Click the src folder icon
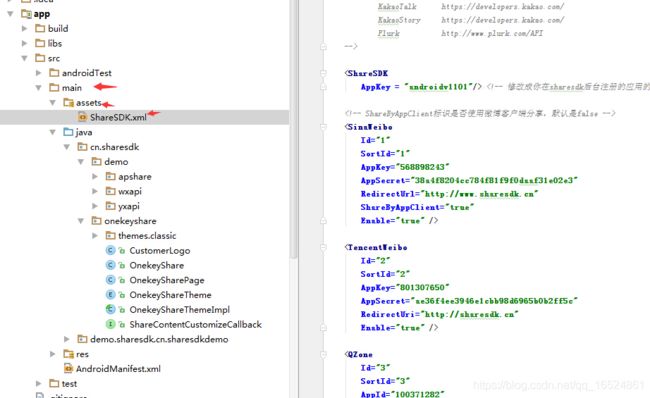The width and height of the screenshot is (650, 398). click(x=40, y=58)
